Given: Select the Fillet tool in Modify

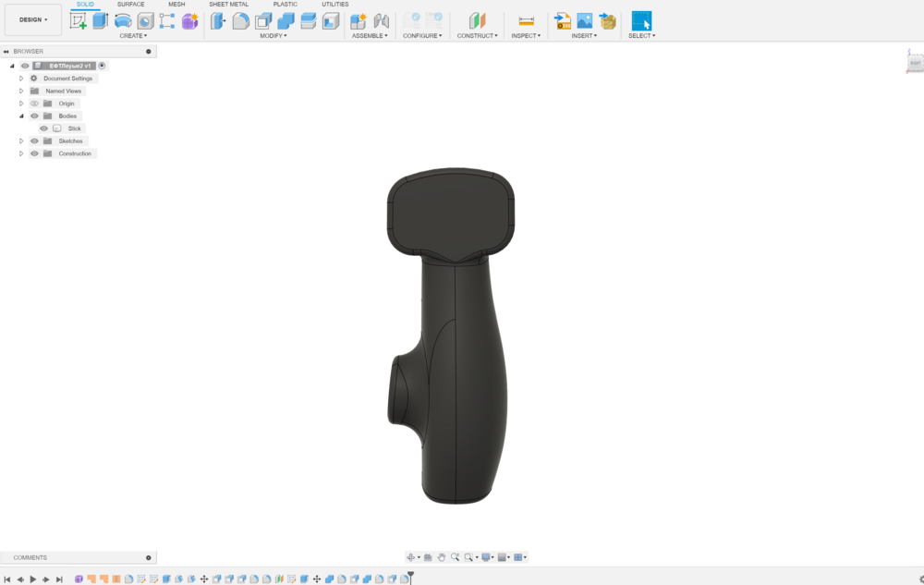Looking at the screenshot, I should [240, 19].
